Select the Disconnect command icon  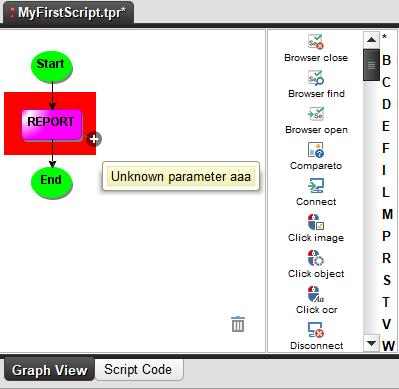316,330
